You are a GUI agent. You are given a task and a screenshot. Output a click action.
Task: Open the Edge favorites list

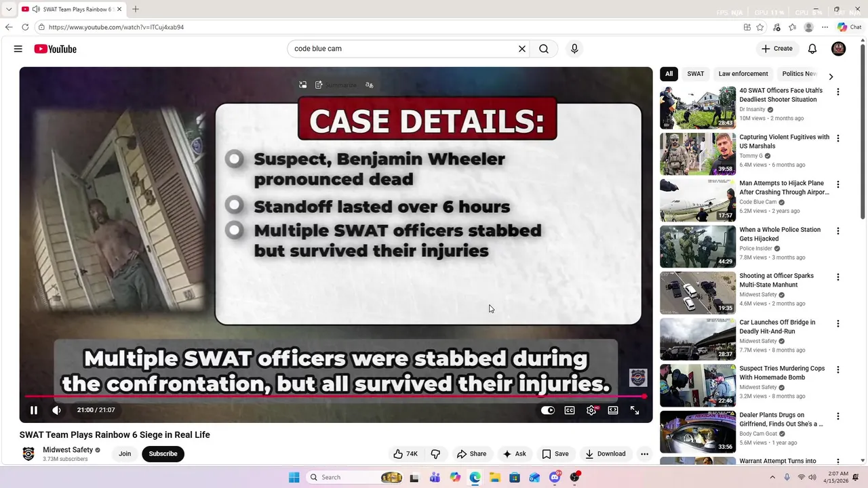pyautogui.click(x=793, y=27)
